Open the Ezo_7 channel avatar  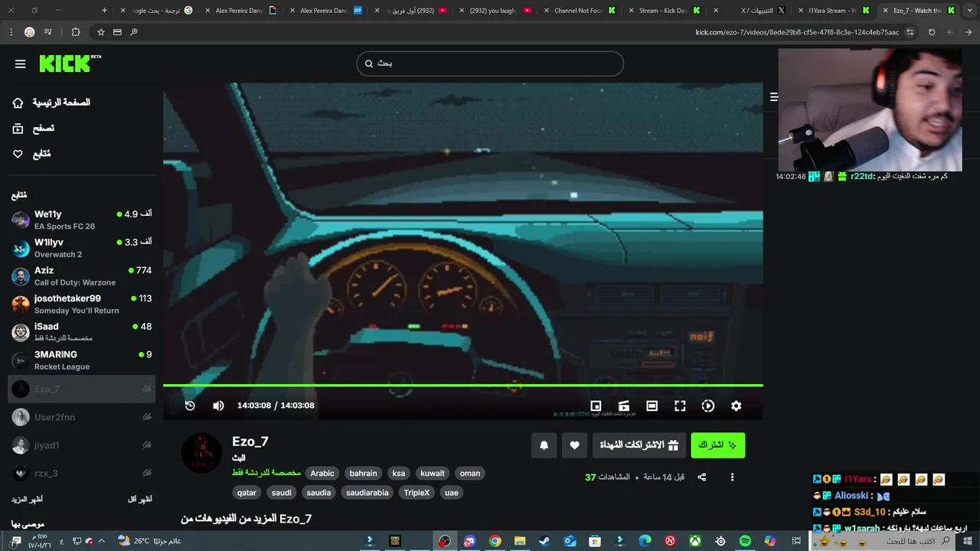(201, 452)
